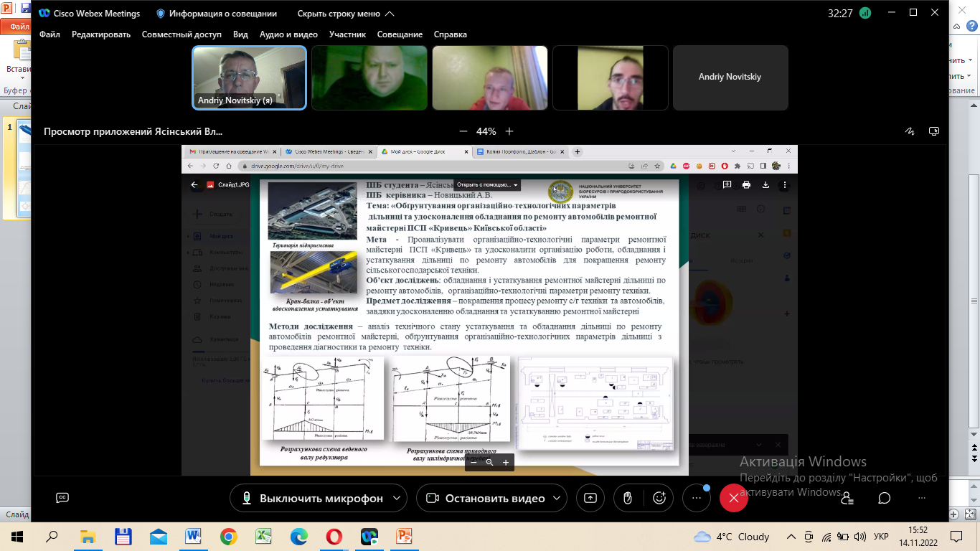Image resolution: width=980 pixels, height=551 pixels.
Task: Select the second participant video with green background
Action: coord(369,77)
